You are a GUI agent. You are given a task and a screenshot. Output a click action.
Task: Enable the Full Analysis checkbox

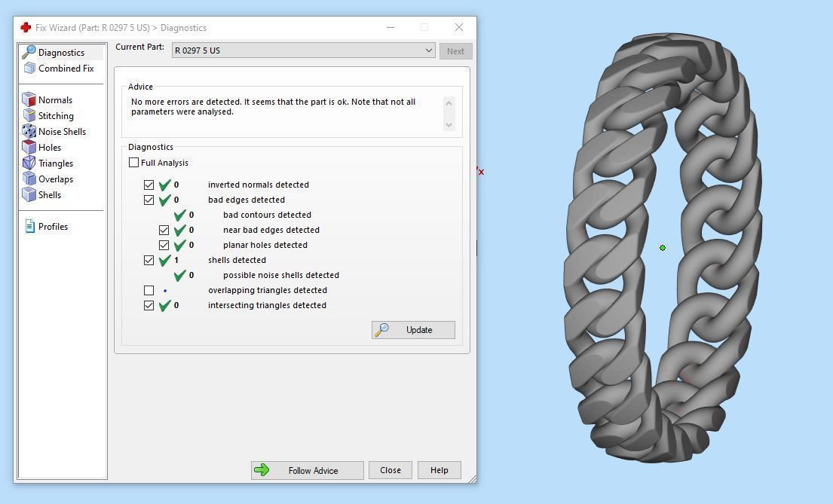[134, 163]
